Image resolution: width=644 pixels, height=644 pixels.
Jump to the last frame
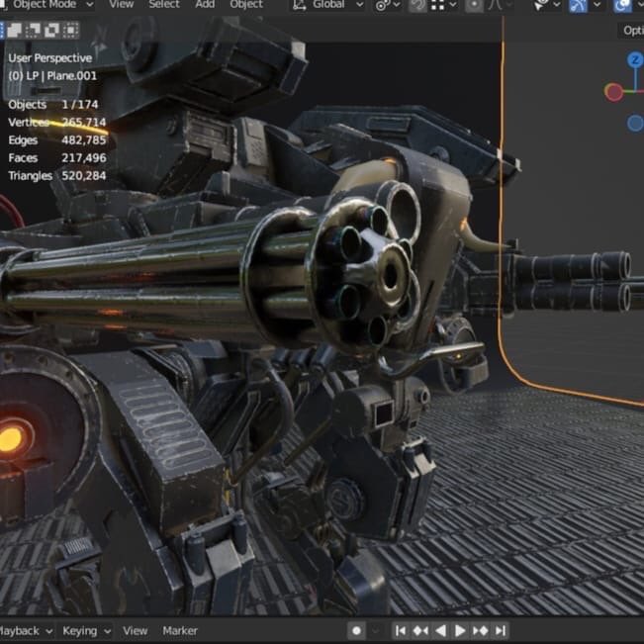(500, 630)
